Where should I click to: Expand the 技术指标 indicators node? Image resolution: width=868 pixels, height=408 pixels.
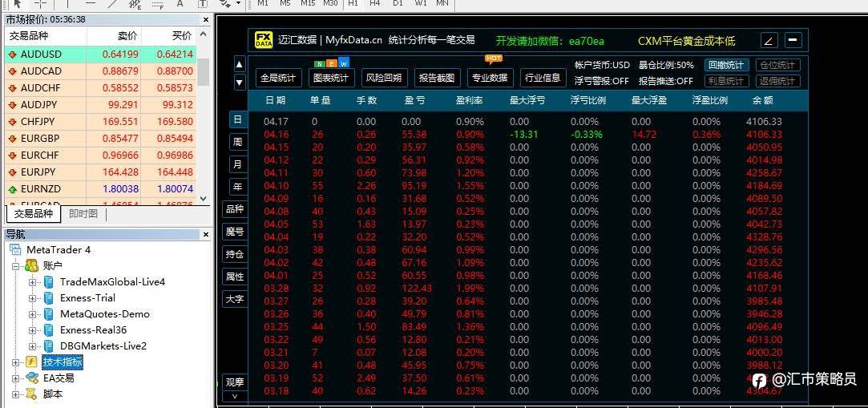[15, 362]
